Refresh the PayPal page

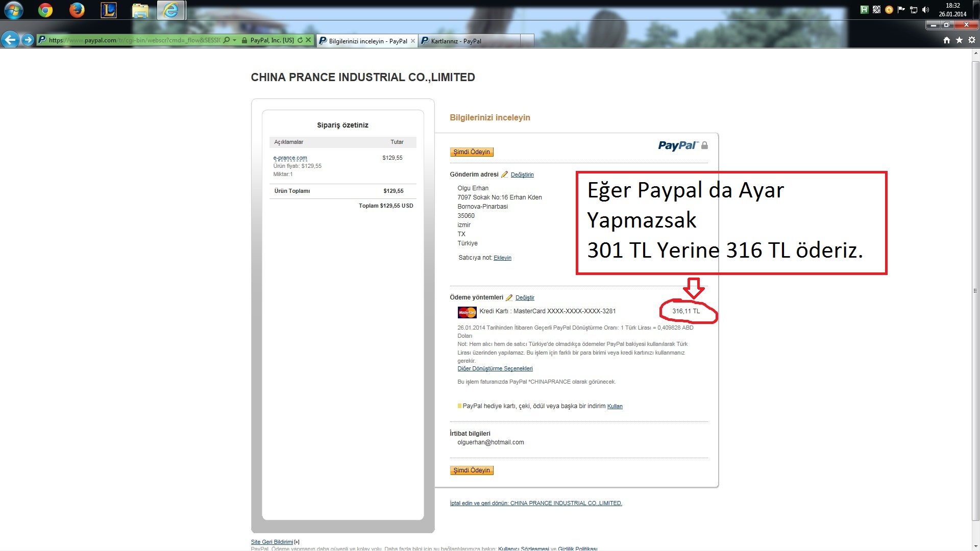[300, 40]
